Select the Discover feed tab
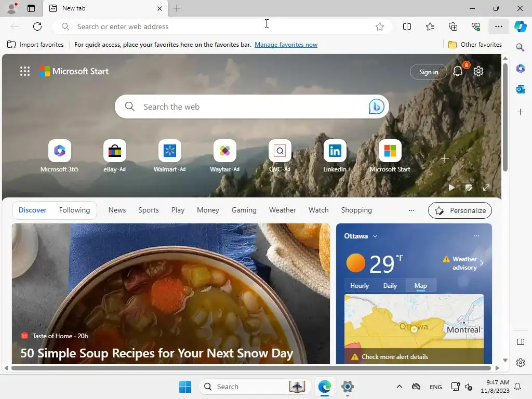The width and height of the screenshot is (532, 399). tap(33, 210)
